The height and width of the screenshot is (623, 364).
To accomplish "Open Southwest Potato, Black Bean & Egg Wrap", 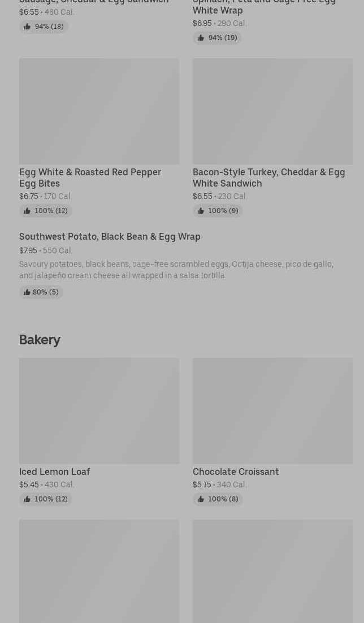I will tap(110, 236).
